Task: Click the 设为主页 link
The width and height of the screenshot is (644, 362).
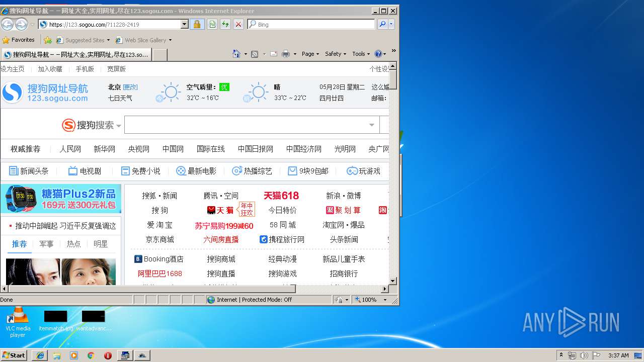Action: point(12,69)
